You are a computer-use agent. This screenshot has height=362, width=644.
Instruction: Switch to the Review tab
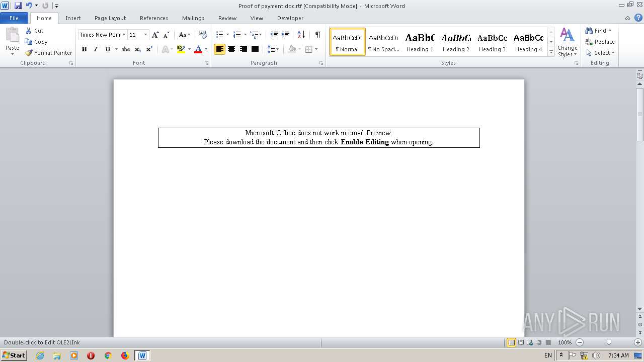(x=227, y=18)
